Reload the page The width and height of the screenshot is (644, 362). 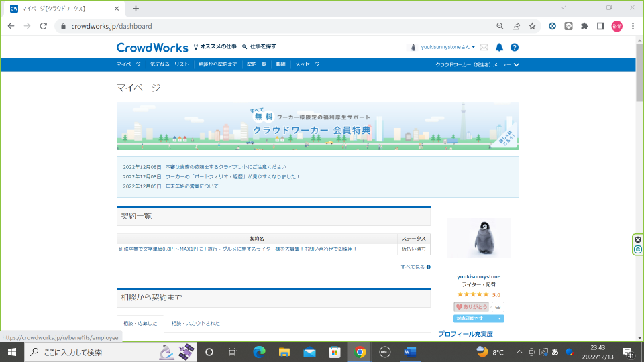point(44,26)
